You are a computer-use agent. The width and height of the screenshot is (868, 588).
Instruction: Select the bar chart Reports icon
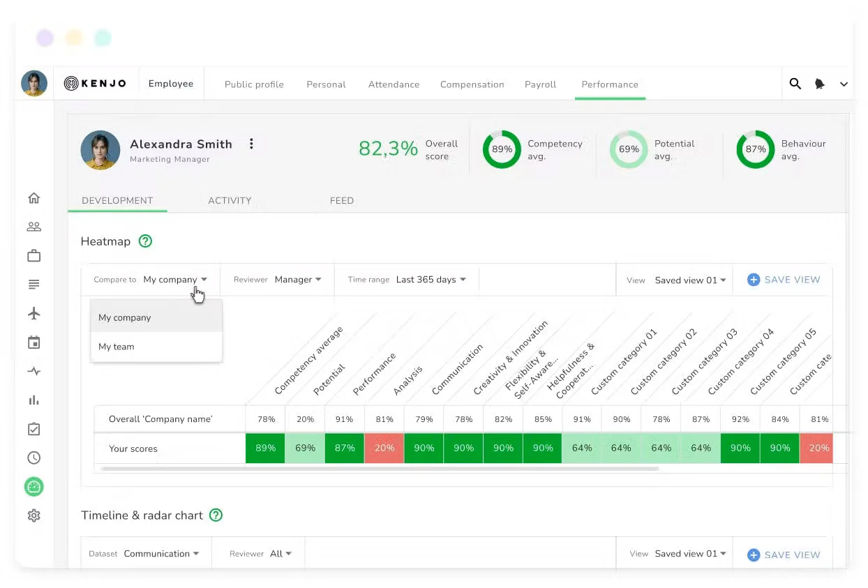click(x=33, y=400)
